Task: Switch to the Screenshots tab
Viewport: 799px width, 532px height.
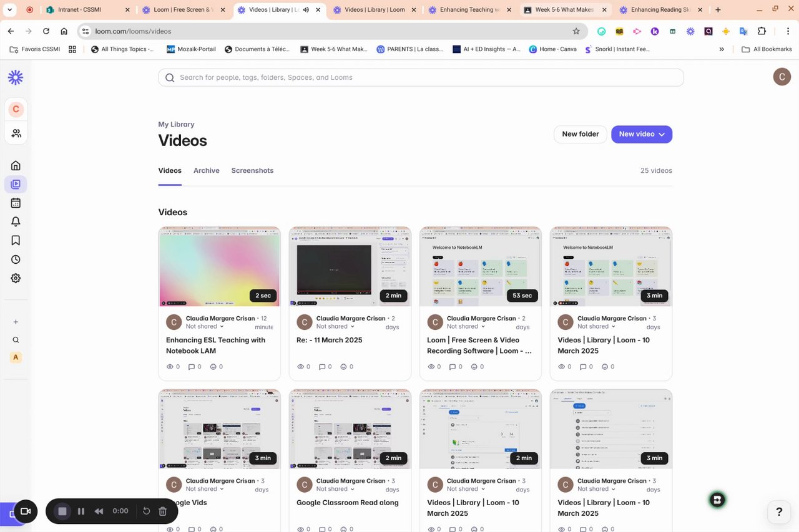Action: (252, 170)
